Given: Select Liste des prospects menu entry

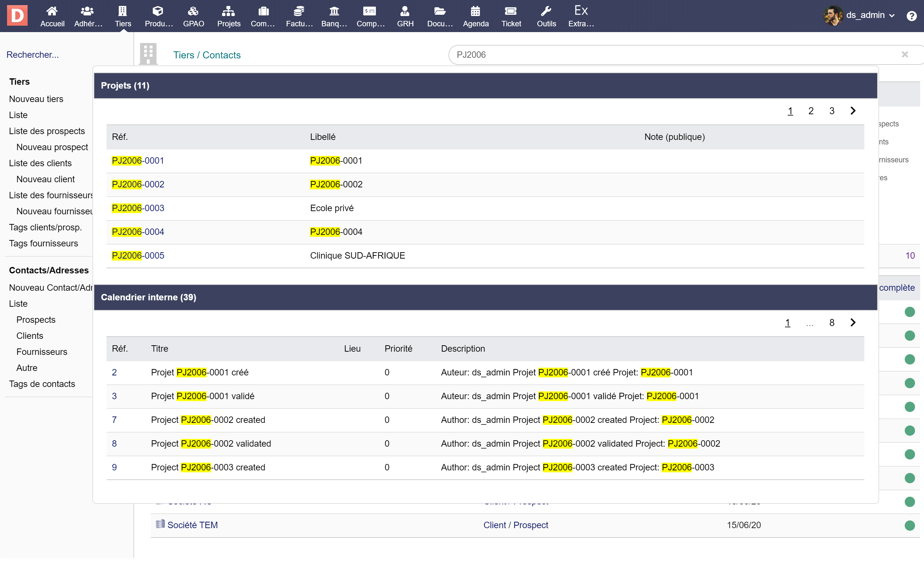Looking at the screenshot, I should click(x=47, y=131).
